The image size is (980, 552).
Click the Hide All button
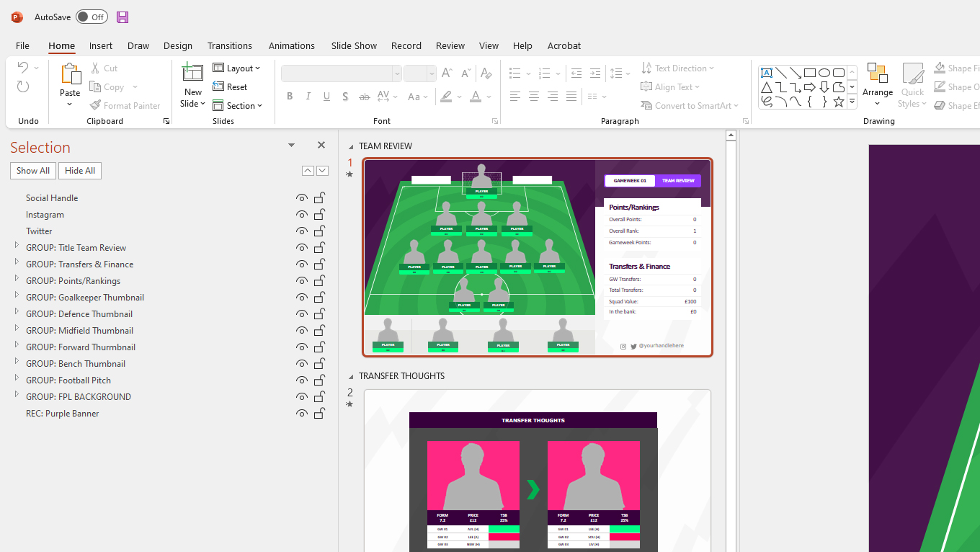coord(79,170)
